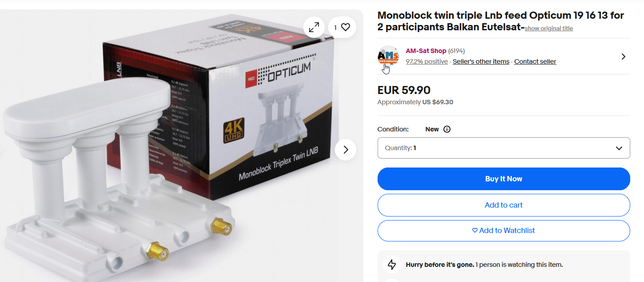This screenshot has width=644, height=282.
Task: Click the show original title link
Action: 549,29
